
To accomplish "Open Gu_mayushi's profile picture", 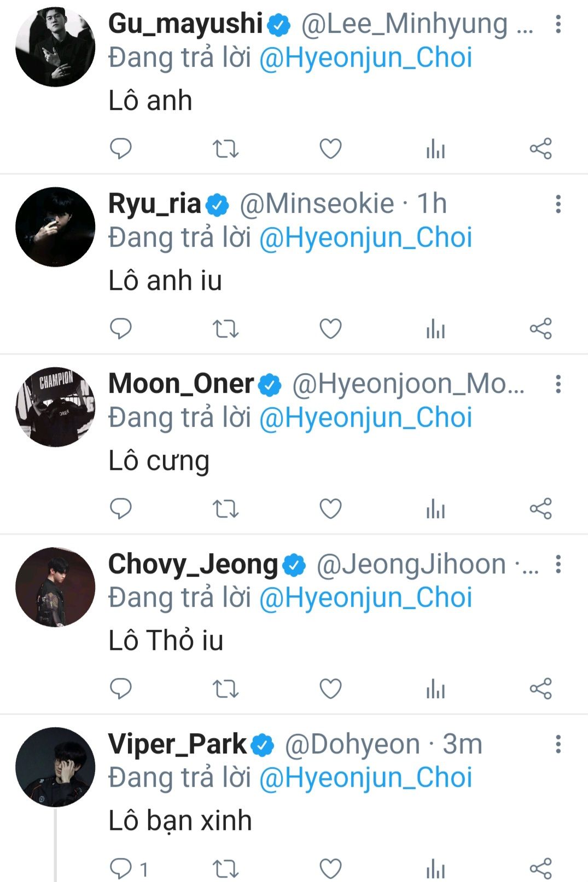I will pos(55,47).
